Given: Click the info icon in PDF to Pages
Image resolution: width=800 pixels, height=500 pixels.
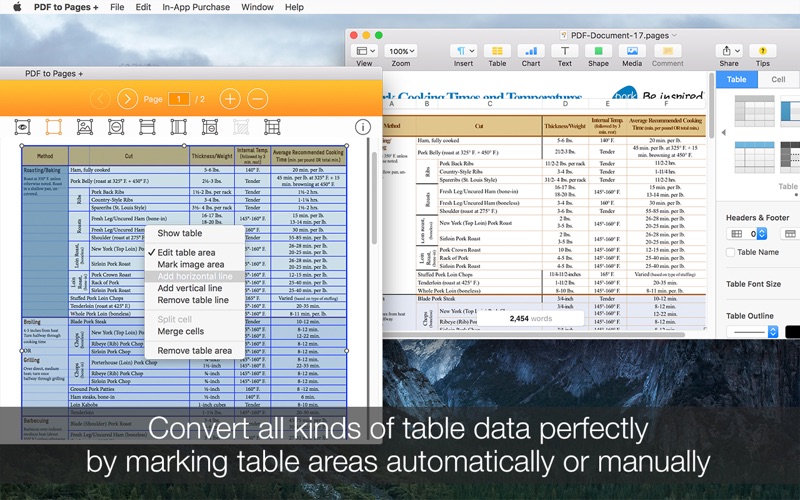Looking at the screenshot, I should pyautogui.click(x=363, y=127).
